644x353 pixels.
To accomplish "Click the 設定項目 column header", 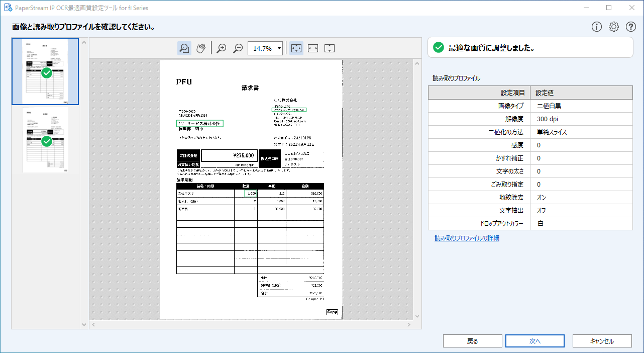I will [479, 93].
